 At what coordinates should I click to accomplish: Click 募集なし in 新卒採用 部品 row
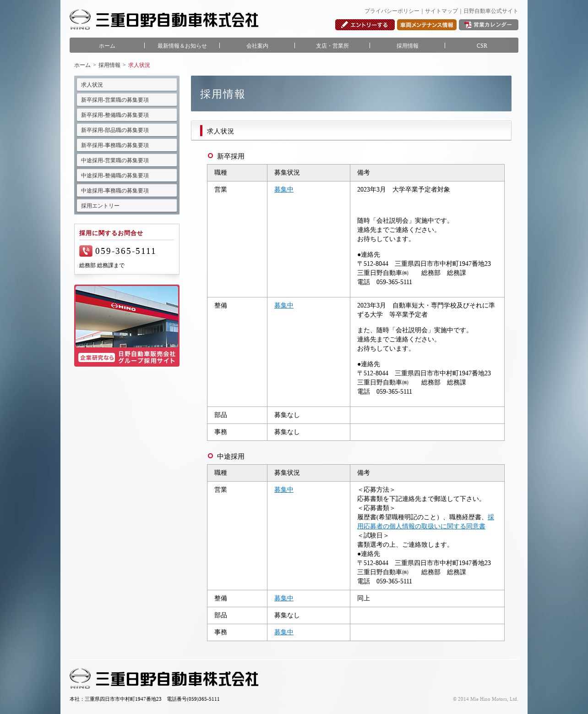287,415
